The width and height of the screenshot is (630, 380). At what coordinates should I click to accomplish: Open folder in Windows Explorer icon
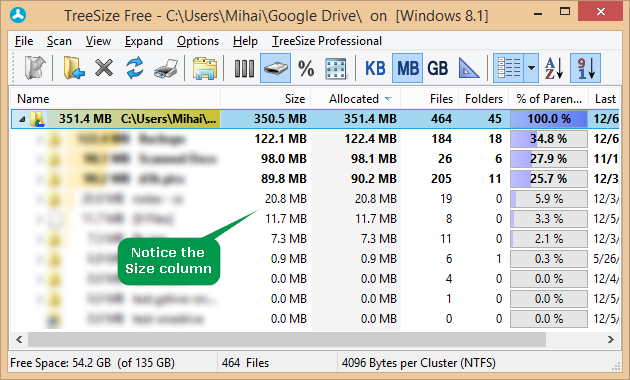coord(205,68)
